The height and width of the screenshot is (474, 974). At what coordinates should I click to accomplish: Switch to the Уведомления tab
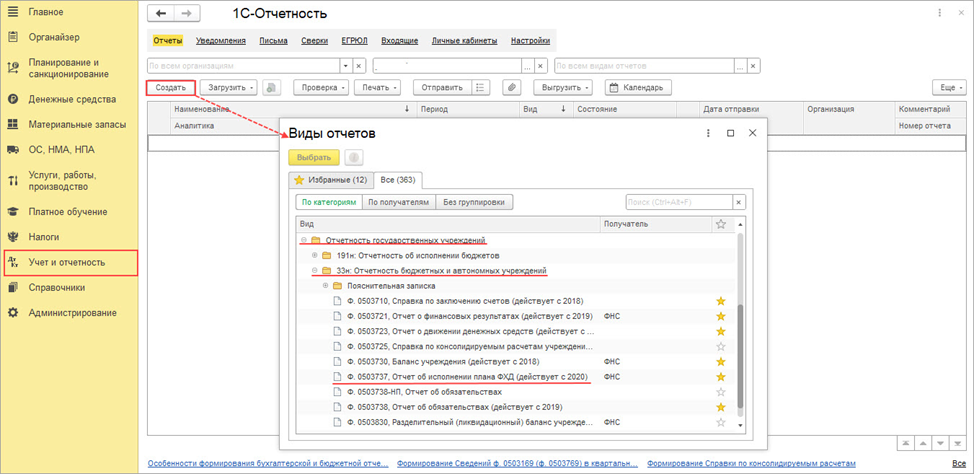(x=221, y=41)
